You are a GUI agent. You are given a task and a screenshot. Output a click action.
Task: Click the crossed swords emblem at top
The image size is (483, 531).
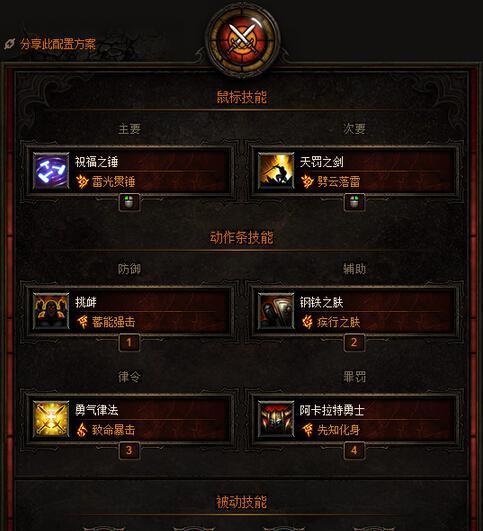242,40
